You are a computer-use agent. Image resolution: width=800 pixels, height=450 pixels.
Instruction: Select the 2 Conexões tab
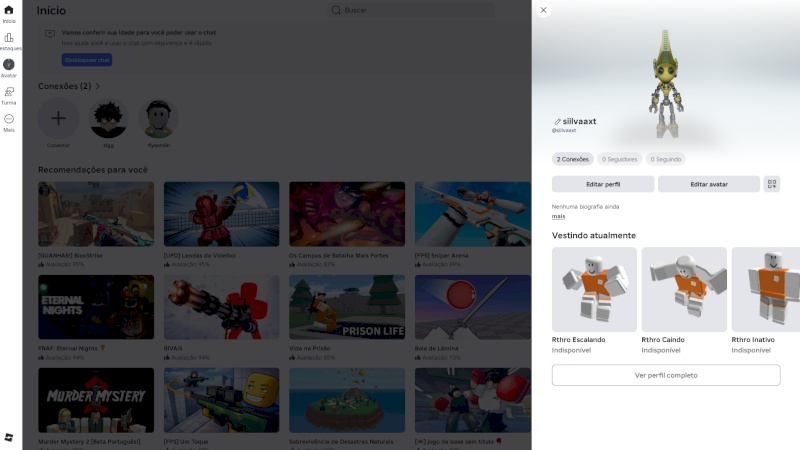[572, 159]
